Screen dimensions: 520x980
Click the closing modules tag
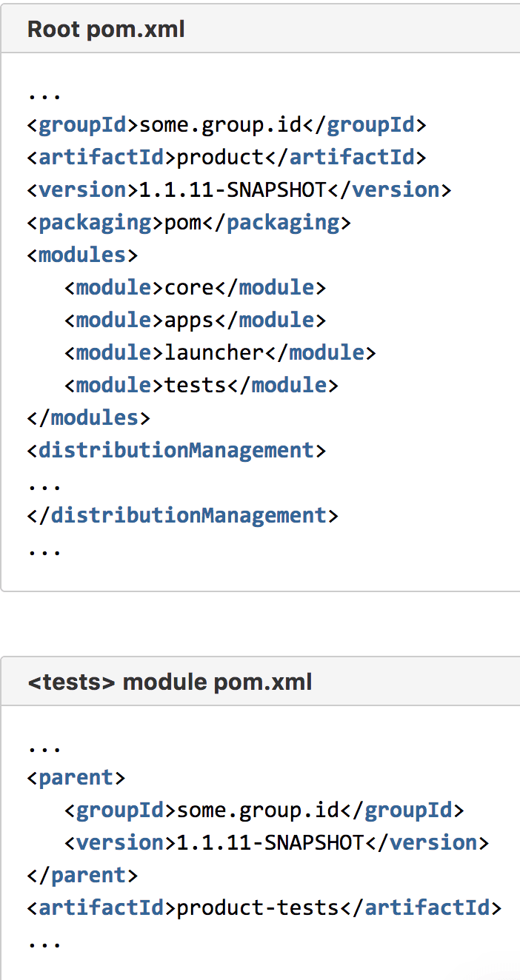click(x=89, y=417)
